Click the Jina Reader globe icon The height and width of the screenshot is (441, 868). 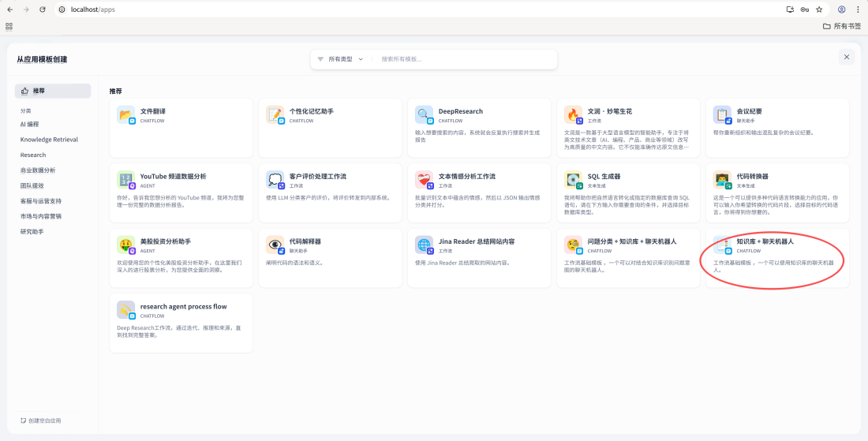pos(424,245)
